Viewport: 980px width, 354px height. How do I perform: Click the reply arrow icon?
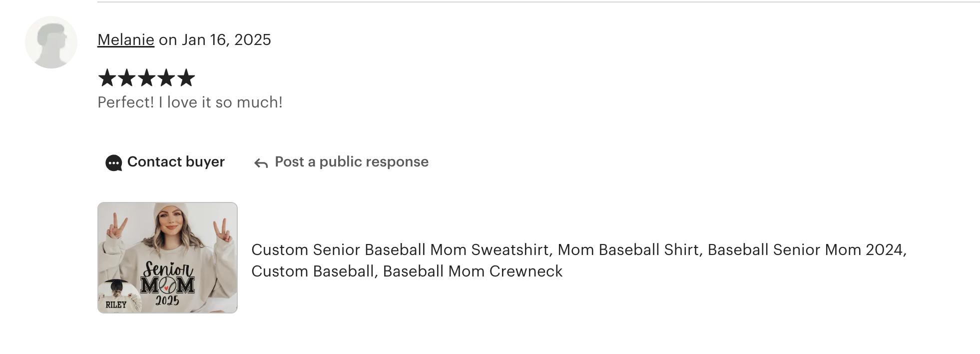coord(261,163)
